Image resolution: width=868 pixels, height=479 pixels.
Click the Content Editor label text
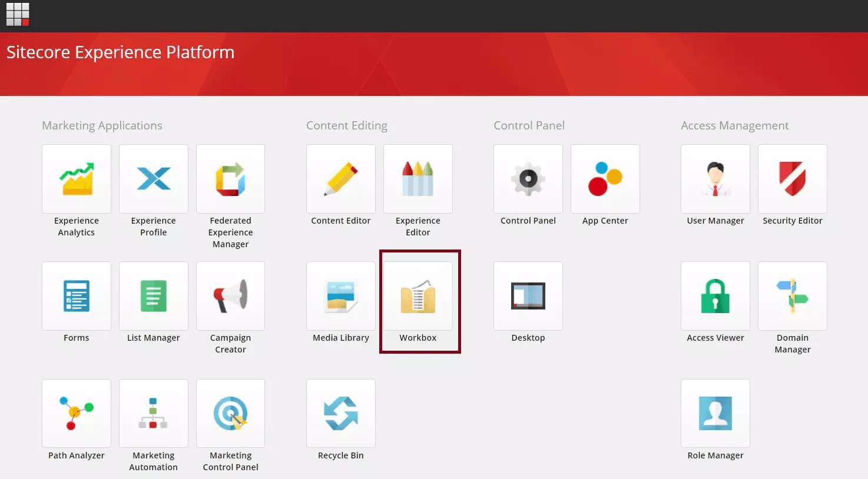click(341, 221)
